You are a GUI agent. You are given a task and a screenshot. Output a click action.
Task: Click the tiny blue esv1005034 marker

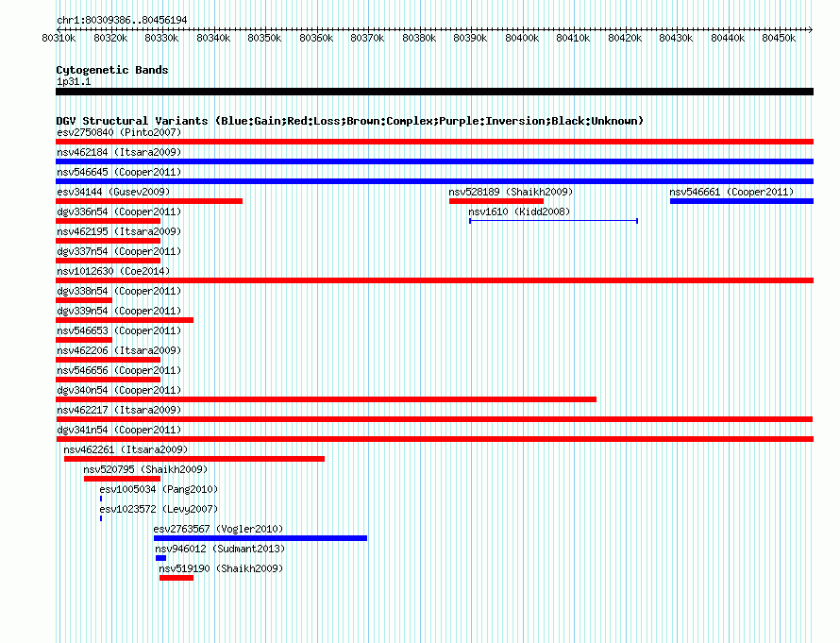coord(101,499)
